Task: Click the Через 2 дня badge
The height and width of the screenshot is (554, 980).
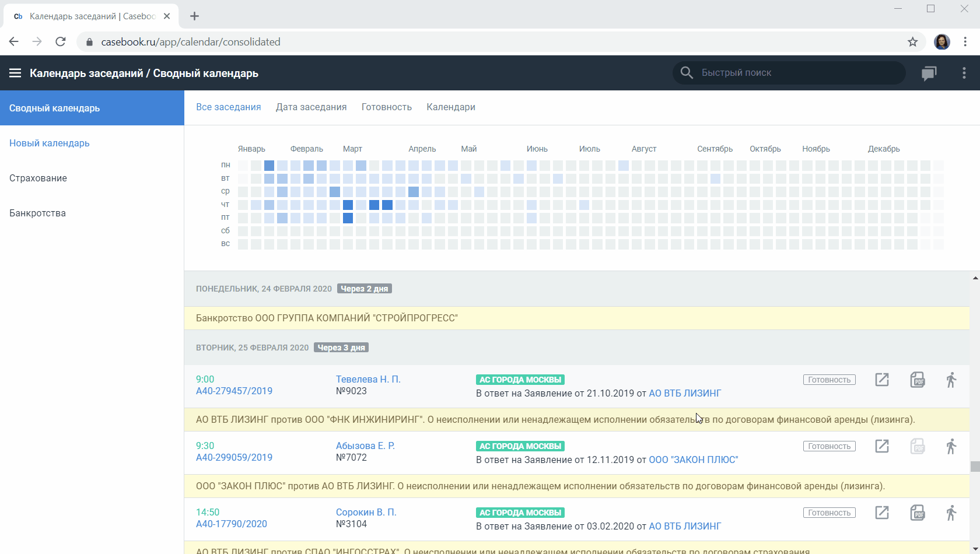Action: click(x=365, y=289)
